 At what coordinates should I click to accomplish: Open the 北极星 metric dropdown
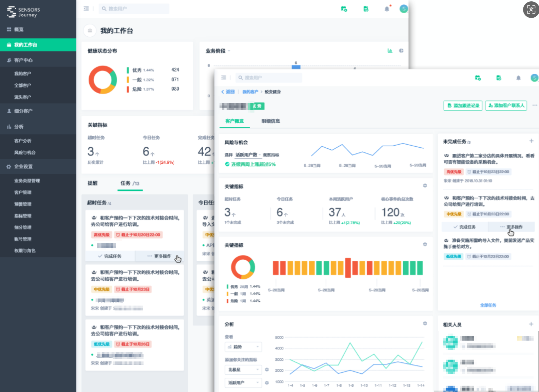coord(243,370)
